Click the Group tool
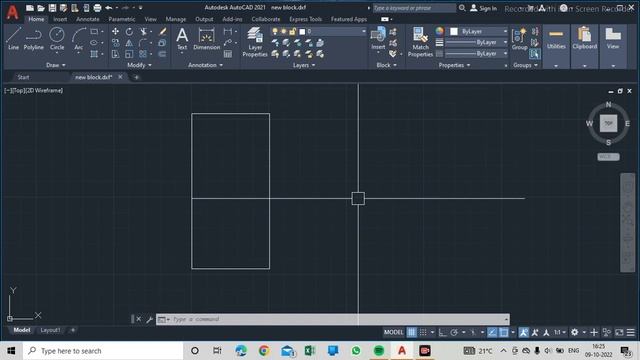Image resolution: width=640 pixels, height=360 pixels. pyautogui.click(x=520, y=39)
